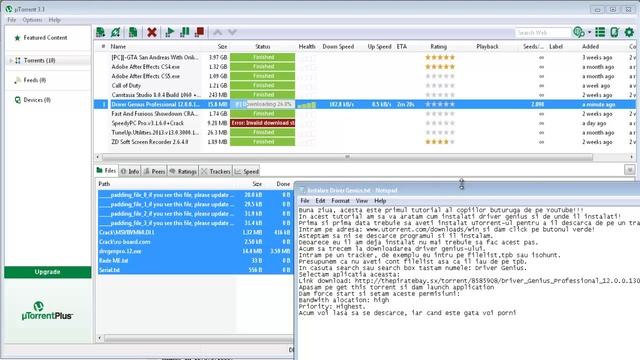640x360 pixels.
Task: Click into the Search Web field
Action: (542, 33)
